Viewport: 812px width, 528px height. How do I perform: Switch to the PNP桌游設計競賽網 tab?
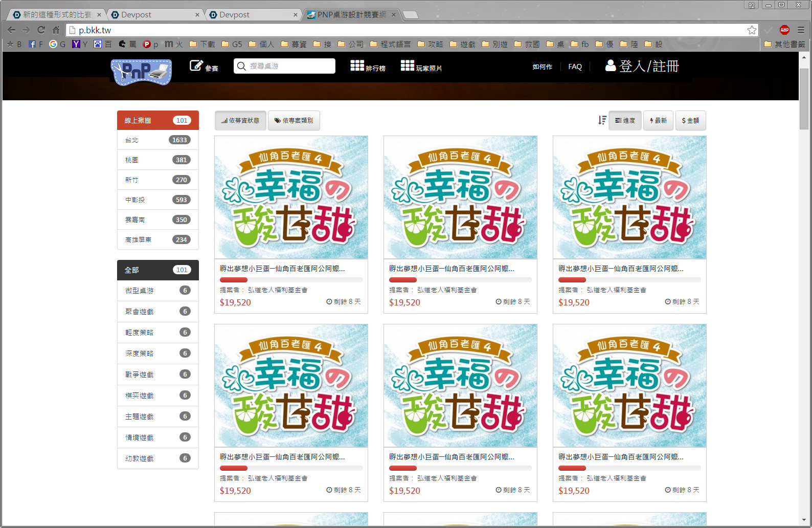point(351,15)
